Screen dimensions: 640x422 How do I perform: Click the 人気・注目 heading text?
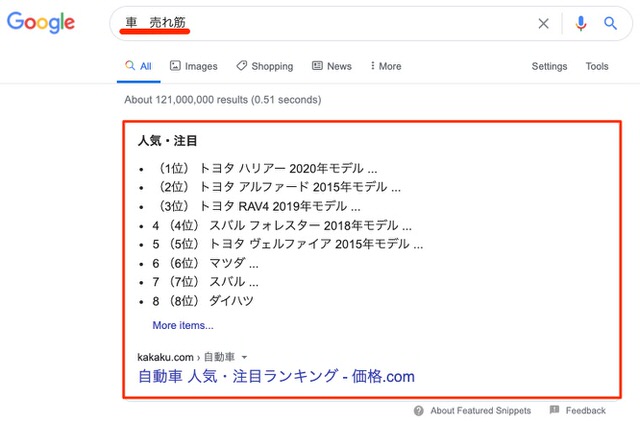[x=167, y=141]
